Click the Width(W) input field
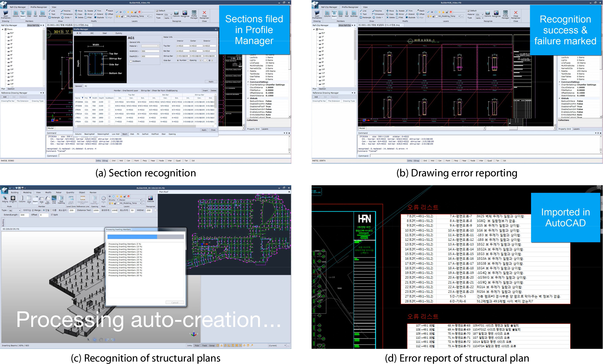This screenshot has height=364, width=603. [150, 51]
